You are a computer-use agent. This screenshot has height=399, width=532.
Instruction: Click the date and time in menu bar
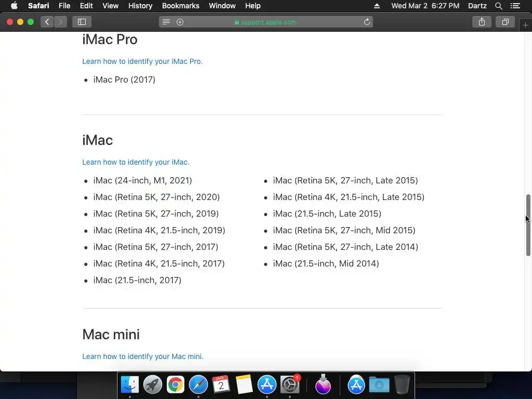[425, 6]
